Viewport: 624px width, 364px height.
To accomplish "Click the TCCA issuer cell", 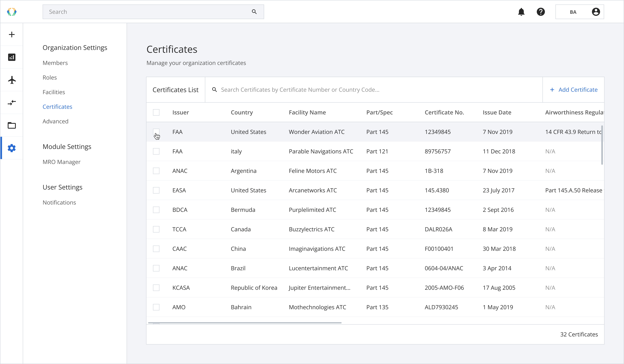I will coord(179,229).
